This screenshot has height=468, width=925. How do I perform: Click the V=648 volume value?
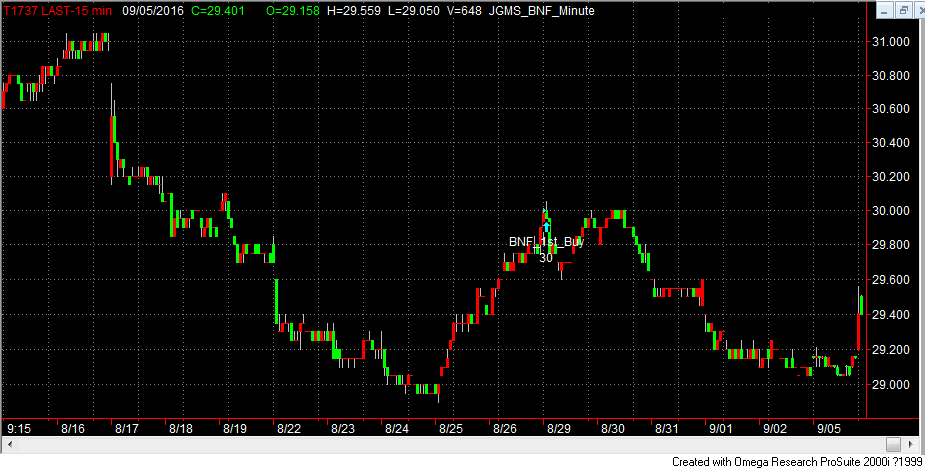click(x=464, y=11)
